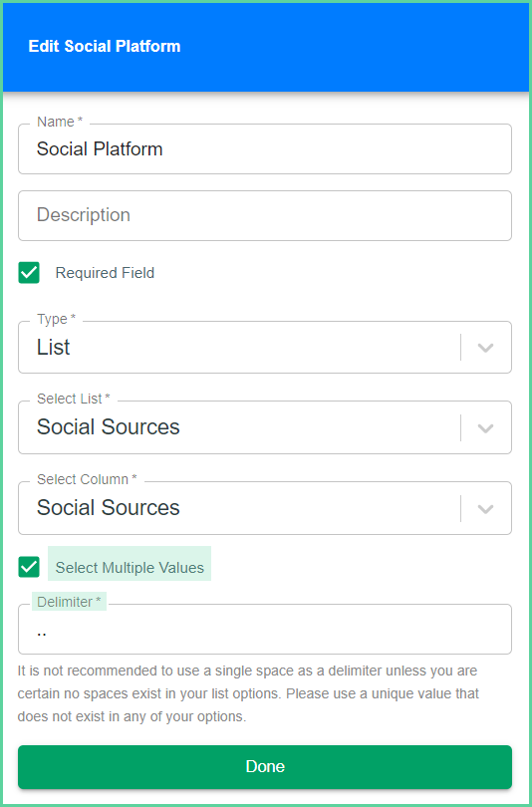Open the Select List dropdown
The width and height of the screenshot is (532, 807).
(x=264, y=427)
